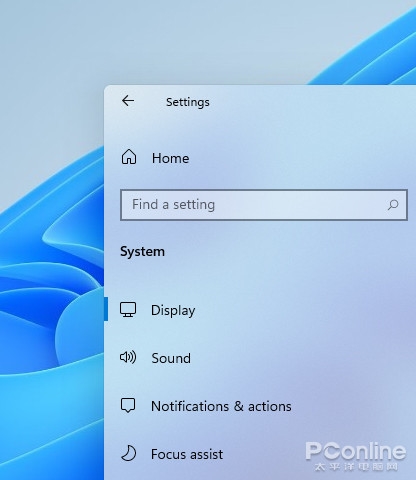Go back using the arrow button
416x480 pixels.
coord(128,101)
